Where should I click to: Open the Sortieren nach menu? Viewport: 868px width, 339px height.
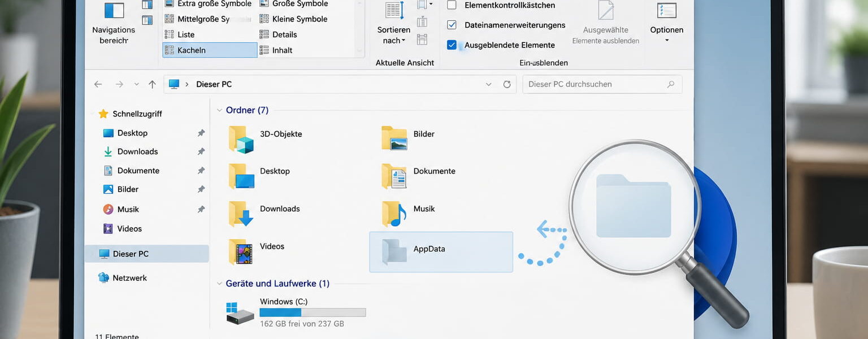coord(394,24)
